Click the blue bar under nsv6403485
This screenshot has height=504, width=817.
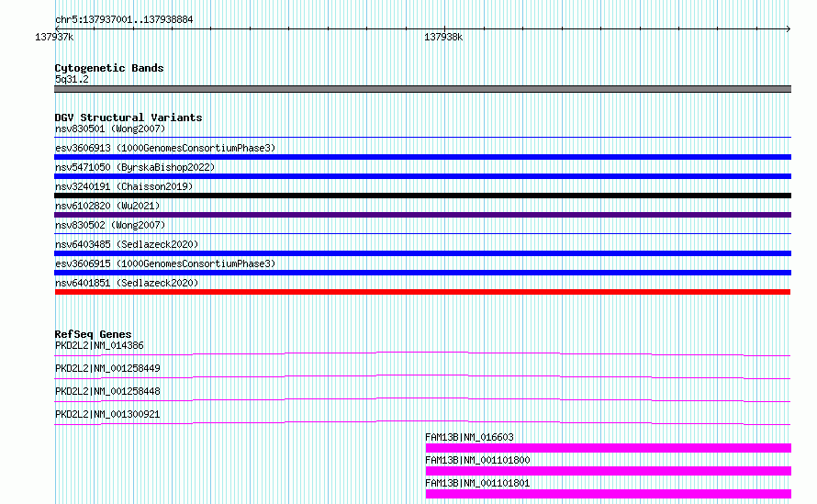[x=422, y=253]
